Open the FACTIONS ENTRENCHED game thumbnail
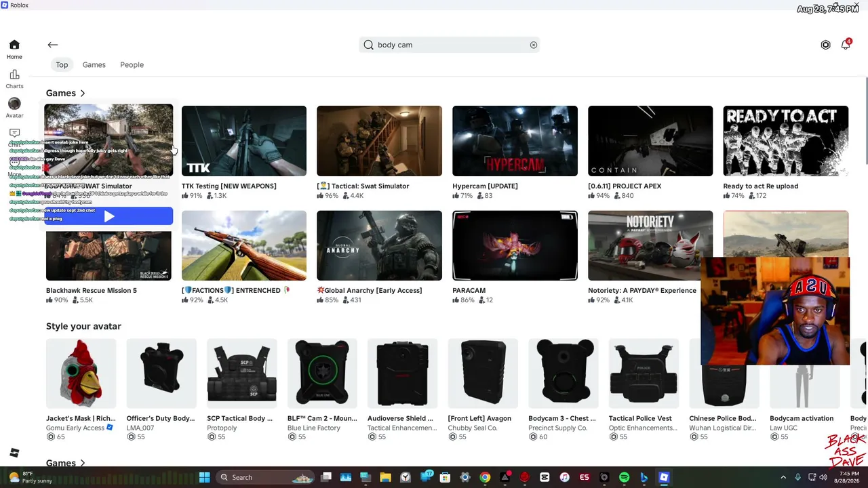The width and height of the screenshot is (868, 488). 244,245
